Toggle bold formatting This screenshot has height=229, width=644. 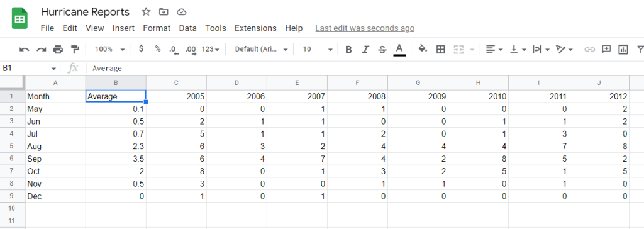348,49
